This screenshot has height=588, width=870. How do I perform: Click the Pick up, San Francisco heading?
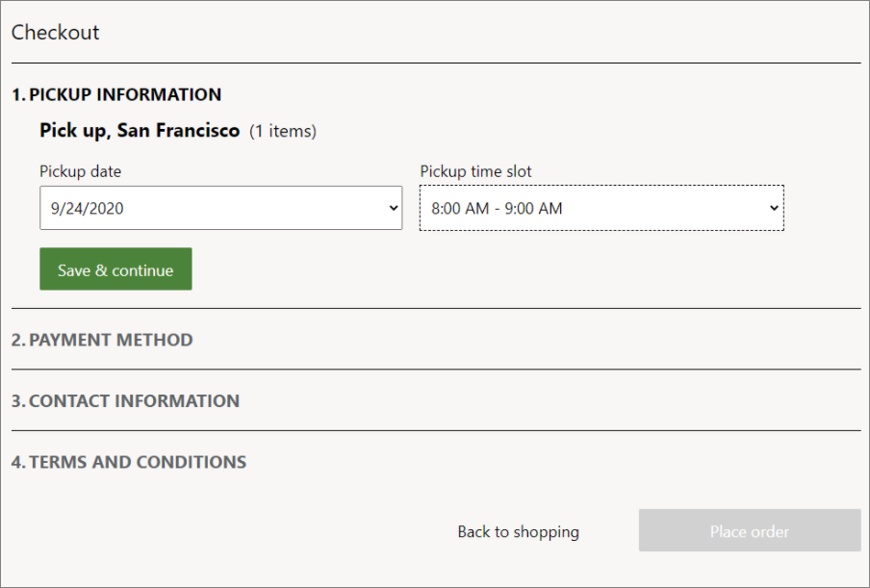(140, 130)
